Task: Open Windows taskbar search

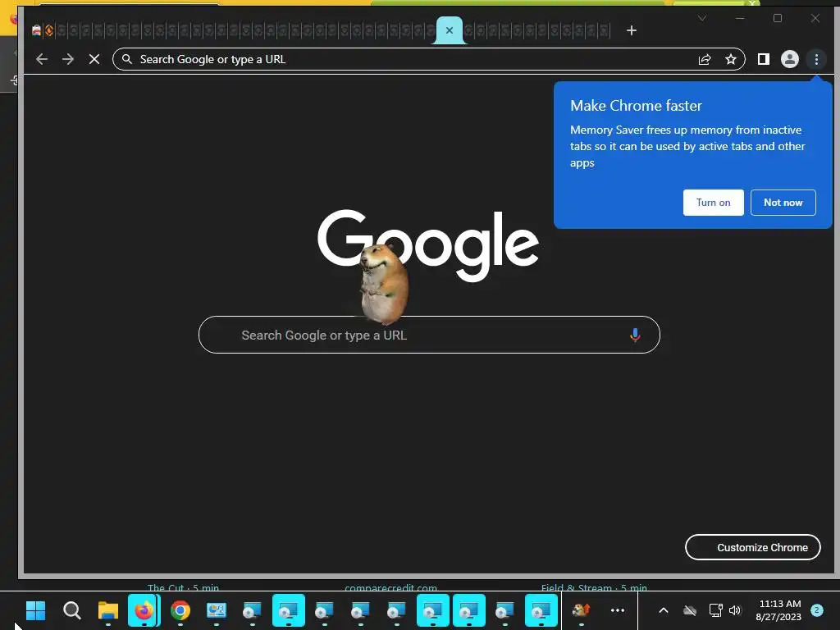Action: point(72,610)
